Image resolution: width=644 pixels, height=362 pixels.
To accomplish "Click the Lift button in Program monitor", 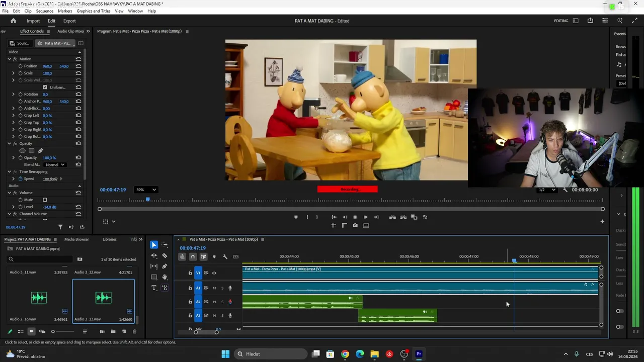I will click(x=392, y=217).
